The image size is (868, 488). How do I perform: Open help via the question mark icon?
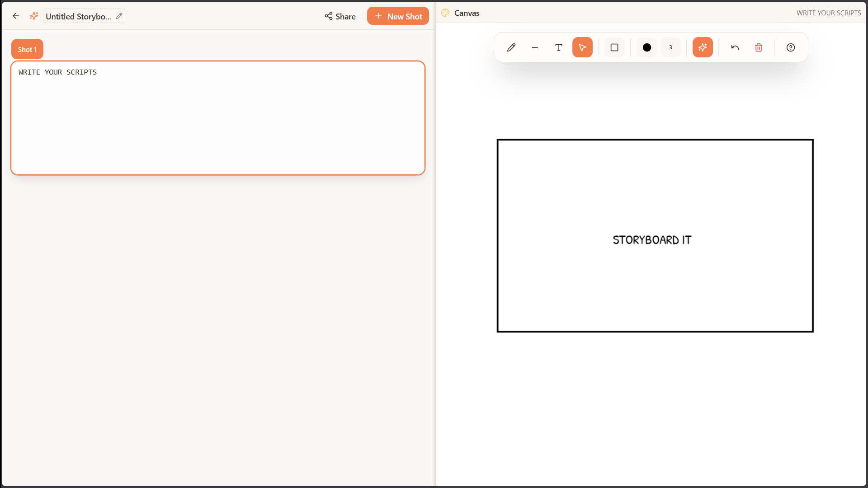coord(790,47)
